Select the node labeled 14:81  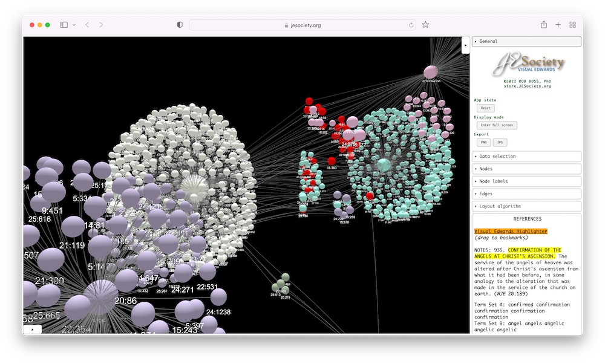click(94, 207)
